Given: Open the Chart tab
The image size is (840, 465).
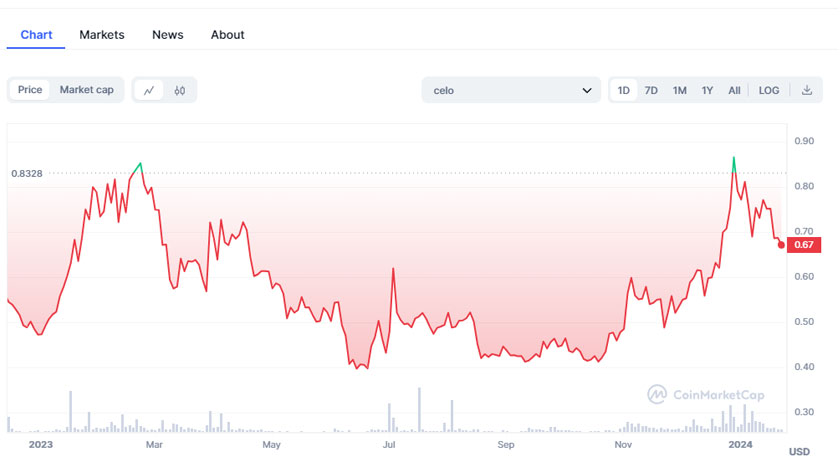Looking at the screenshot, I should point(36,35).
